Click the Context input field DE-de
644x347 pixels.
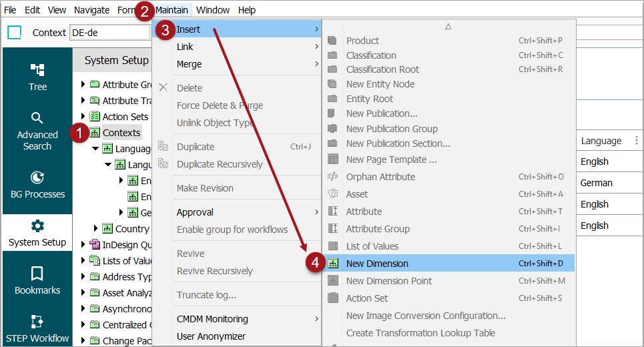pos(110,33)
